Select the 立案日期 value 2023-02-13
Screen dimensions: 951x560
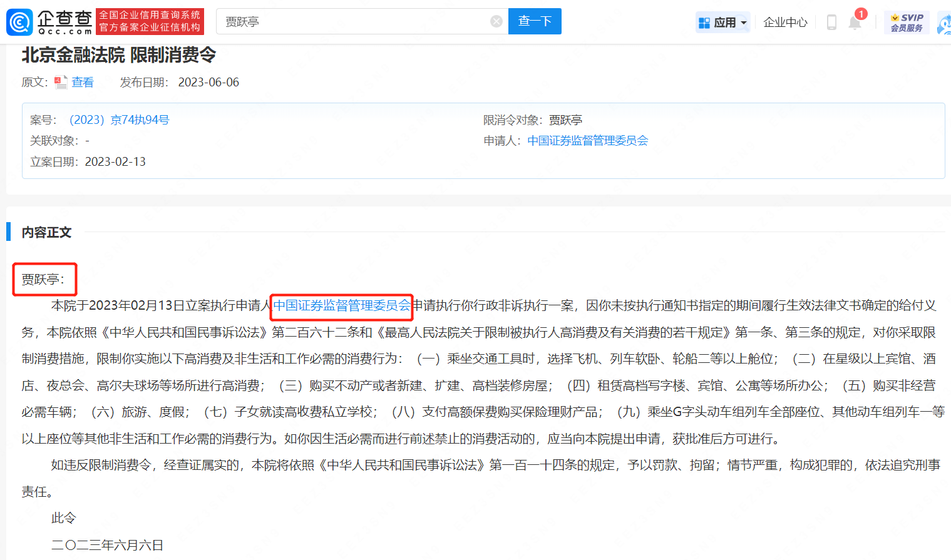(x=115, y=161)
